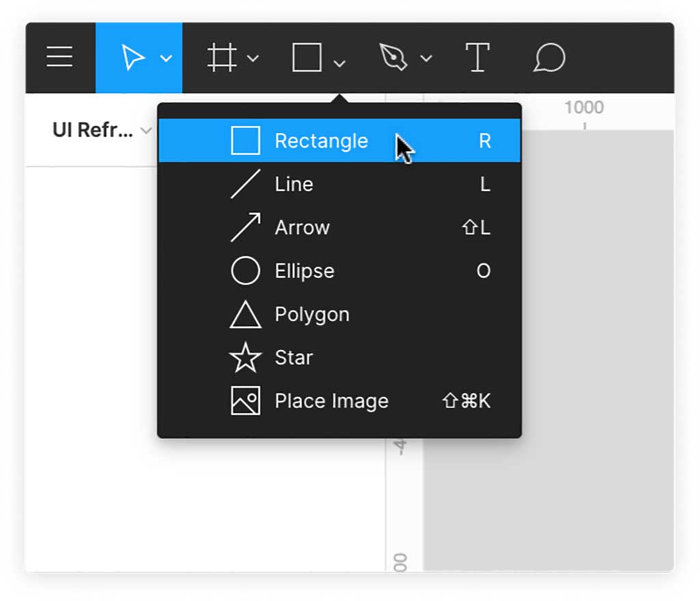Open the hamburger main menu
Image resolution: width=700 pixels, height=601 pixels.
tap(59, 57)
